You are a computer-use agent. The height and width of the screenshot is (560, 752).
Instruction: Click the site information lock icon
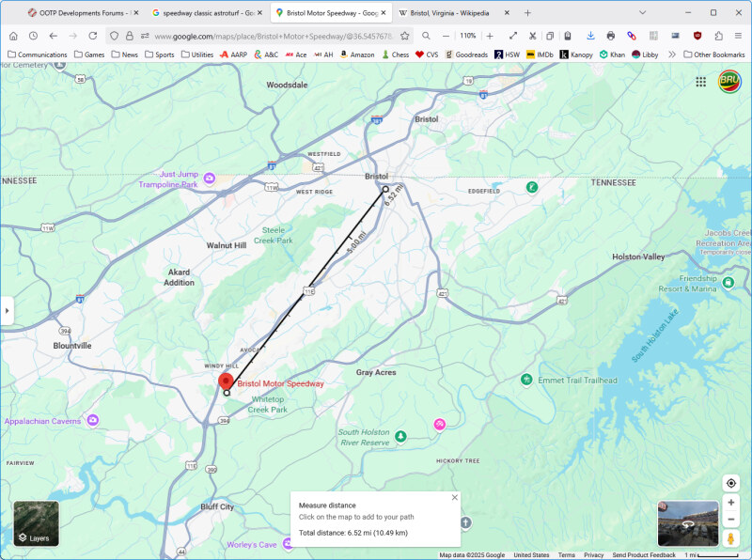click(130, 36)
